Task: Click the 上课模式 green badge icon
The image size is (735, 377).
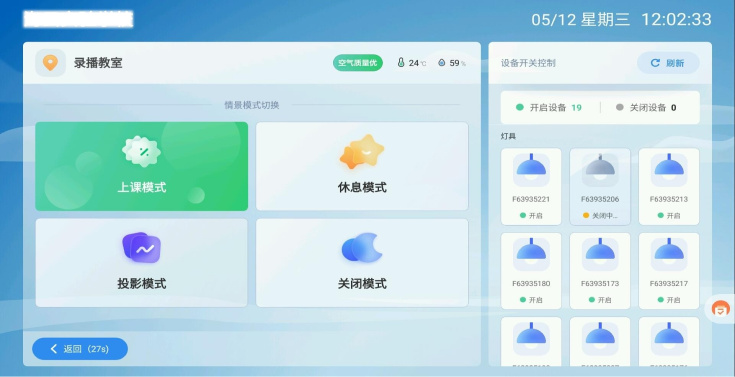Action: click(x=142, y=151)
